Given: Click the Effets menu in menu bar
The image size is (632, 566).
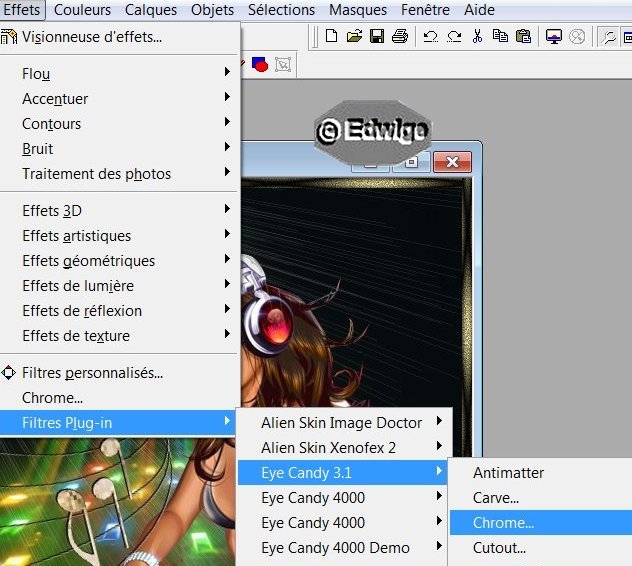Looking at the screenshot, I should pyautogui.click(x=22, y=9).
